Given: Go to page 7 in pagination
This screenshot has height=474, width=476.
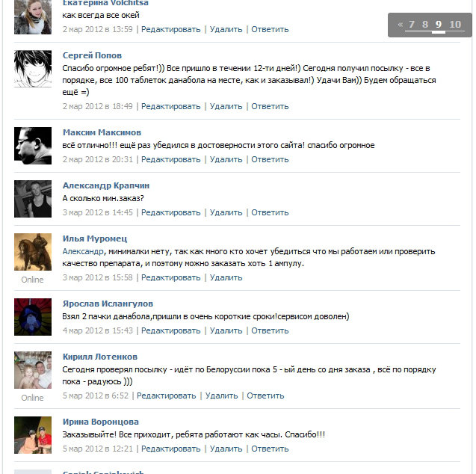Looking at the screenshot, I should (x=412, y=24).
